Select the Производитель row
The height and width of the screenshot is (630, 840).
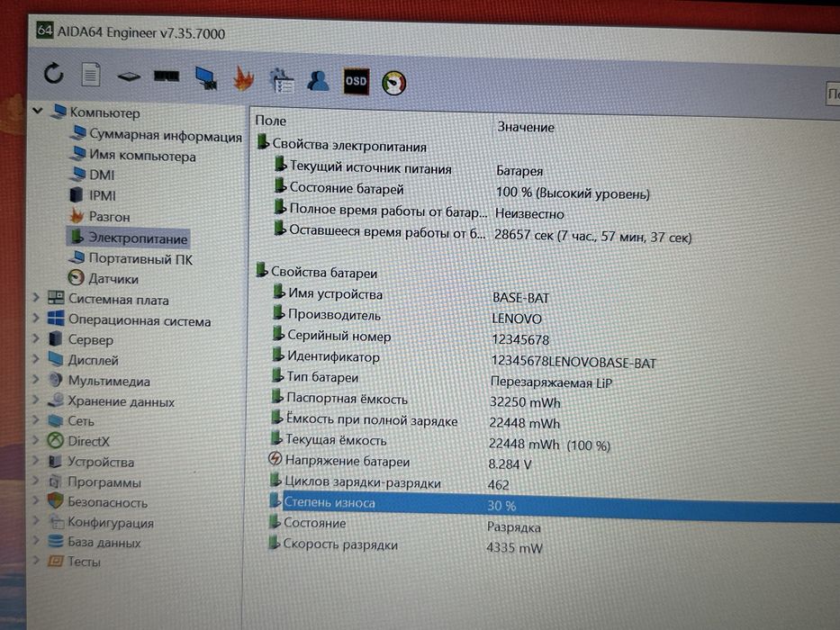point(407,316)
